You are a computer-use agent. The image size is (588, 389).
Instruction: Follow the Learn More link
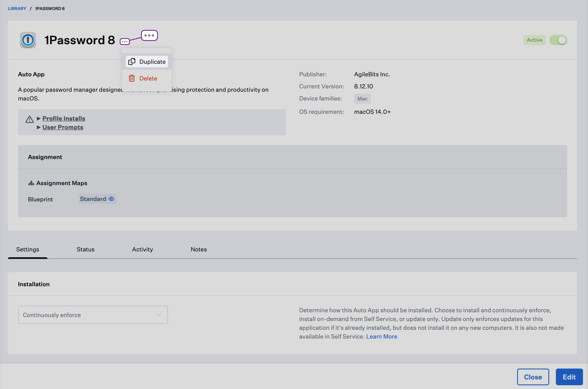click(382, 336)
